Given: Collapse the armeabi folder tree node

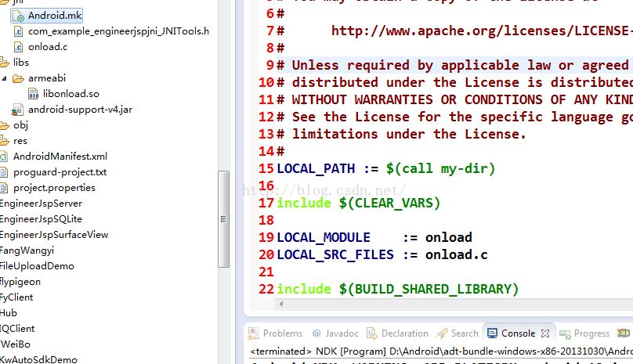Looking at the screenshot, I should click(x=4, y=78).
